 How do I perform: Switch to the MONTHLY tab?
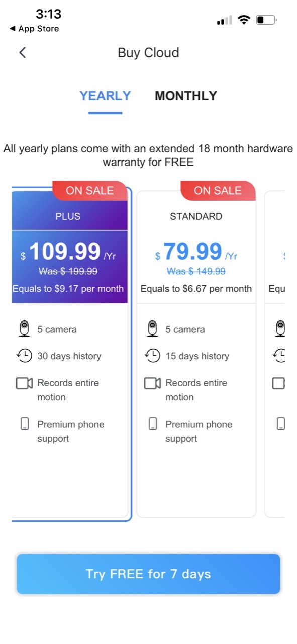point(185,96)
